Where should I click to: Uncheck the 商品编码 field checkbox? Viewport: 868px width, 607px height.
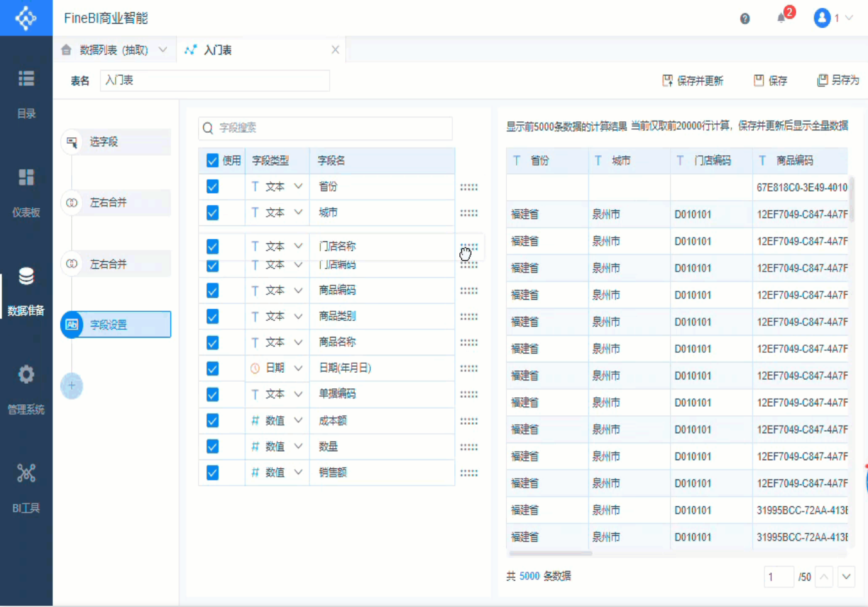tap(212, 291)
